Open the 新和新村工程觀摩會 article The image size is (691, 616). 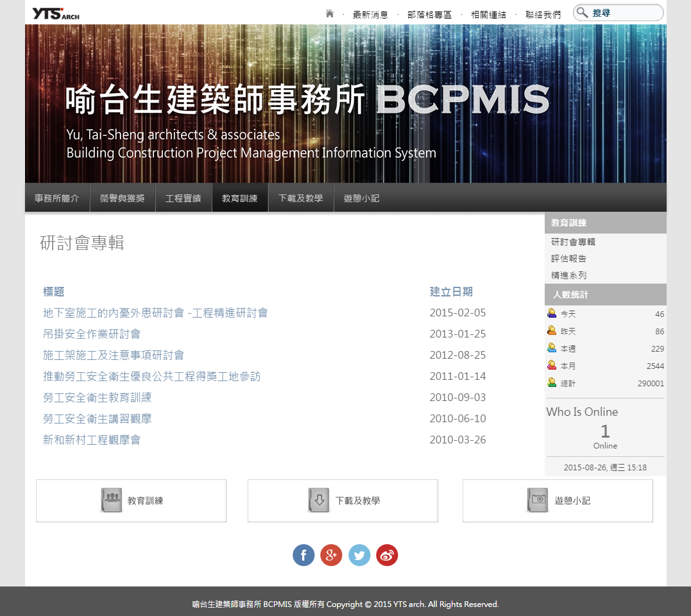[92, 440]
